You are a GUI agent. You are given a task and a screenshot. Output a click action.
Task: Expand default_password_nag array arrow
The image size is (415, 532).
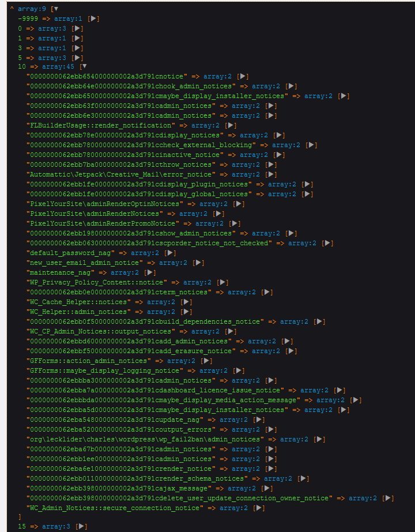pyautogui.click(x=170, y=253)
